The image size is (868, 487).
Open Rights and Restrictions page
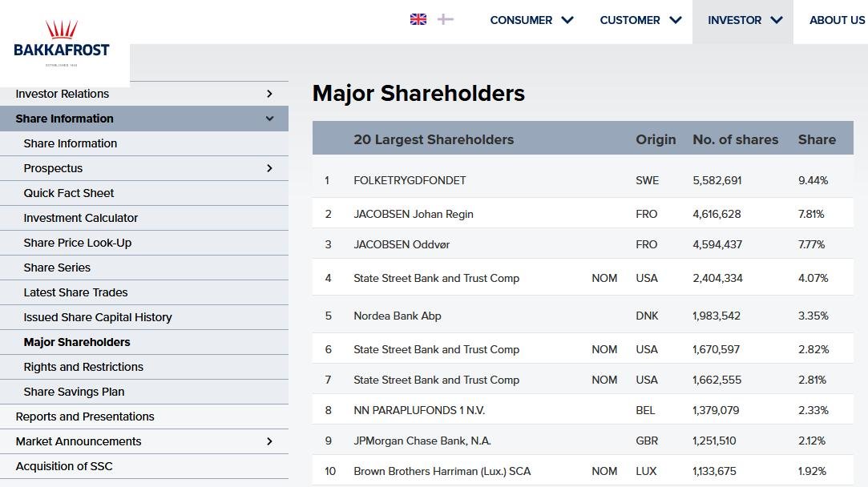83,367
